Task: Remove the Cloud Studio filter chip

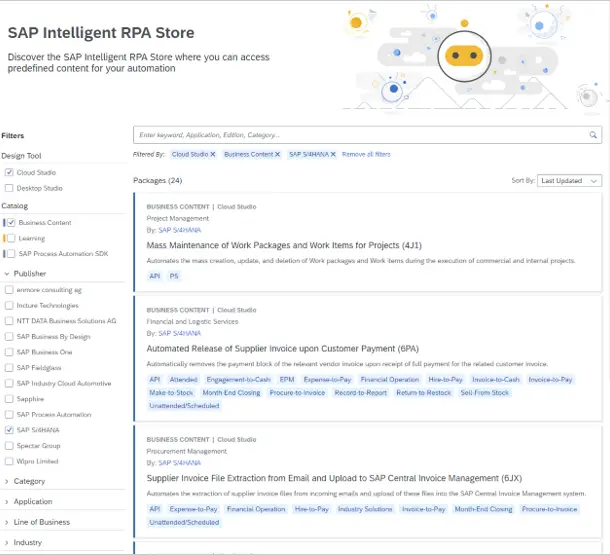Action: point(213,154)
